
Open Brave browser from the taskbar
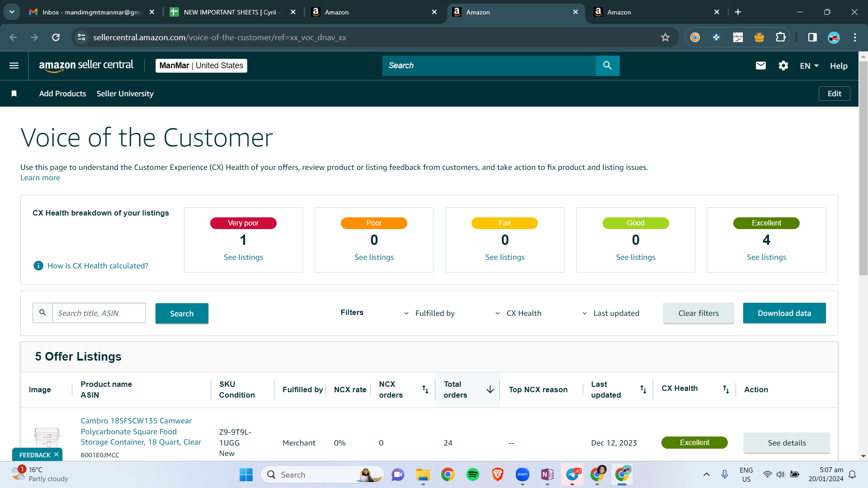pos(498,475)
